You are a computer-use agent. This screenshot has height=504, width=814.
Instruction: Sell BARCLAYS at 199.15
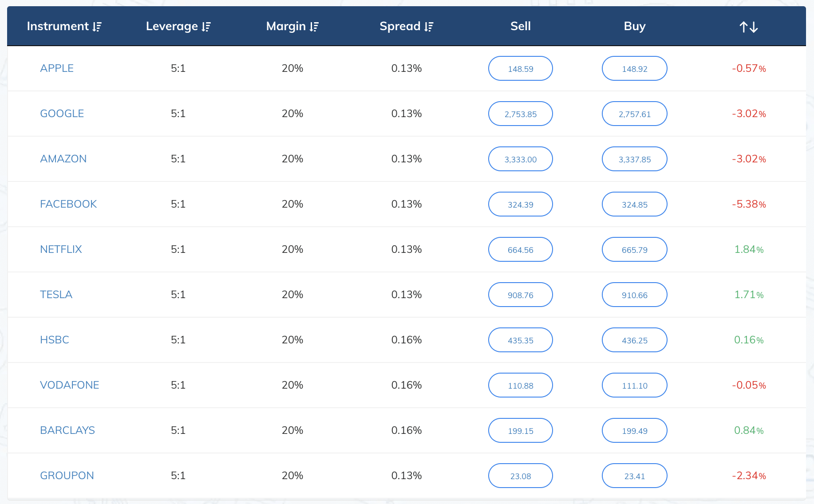[x=521, y=430]
